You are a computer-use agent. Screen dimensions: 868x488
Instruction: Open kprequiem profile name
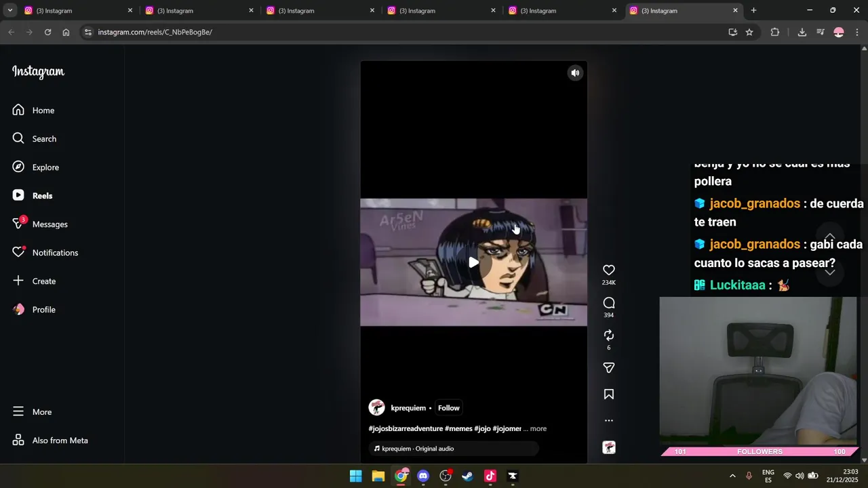[408, 408]
